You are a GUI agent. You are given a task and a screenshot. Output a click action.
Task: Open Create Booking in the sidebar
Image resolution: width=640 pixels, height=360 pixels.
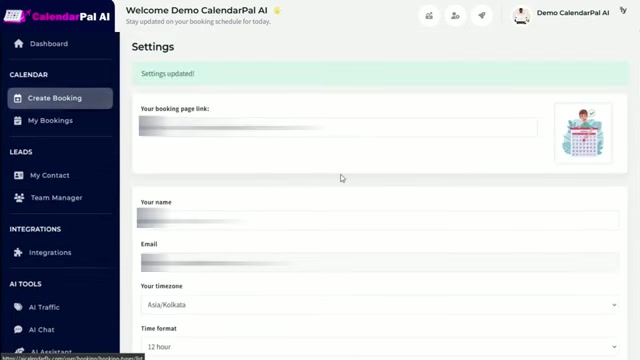click(60, 98)
